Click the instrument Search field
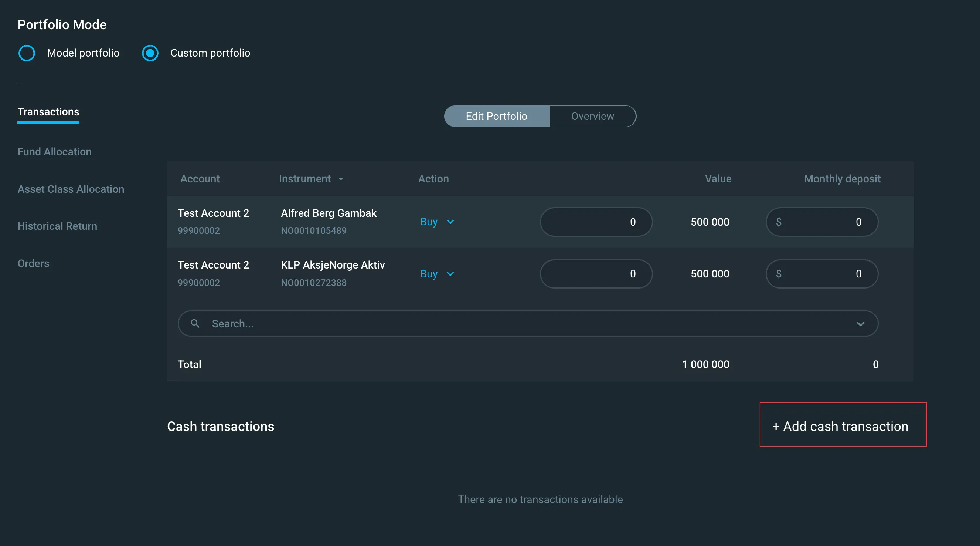Screen dimensions: 980x546 coord(528,324)
